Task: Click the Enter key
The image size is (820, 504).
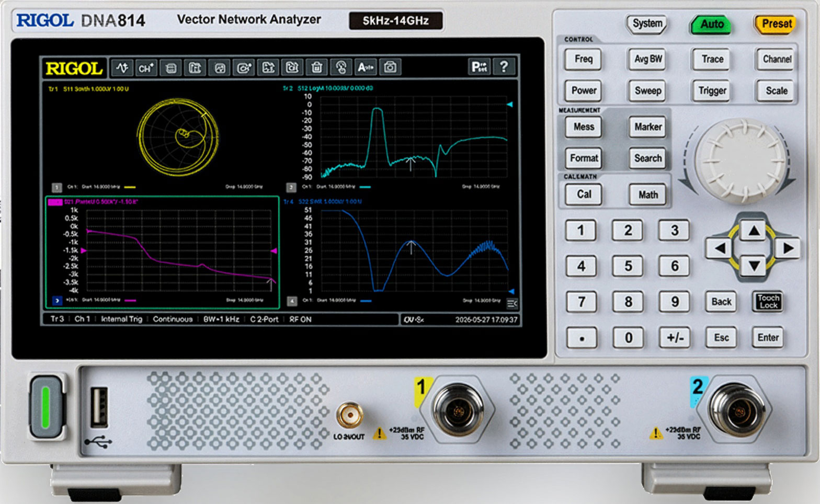Action: [768, 338]
